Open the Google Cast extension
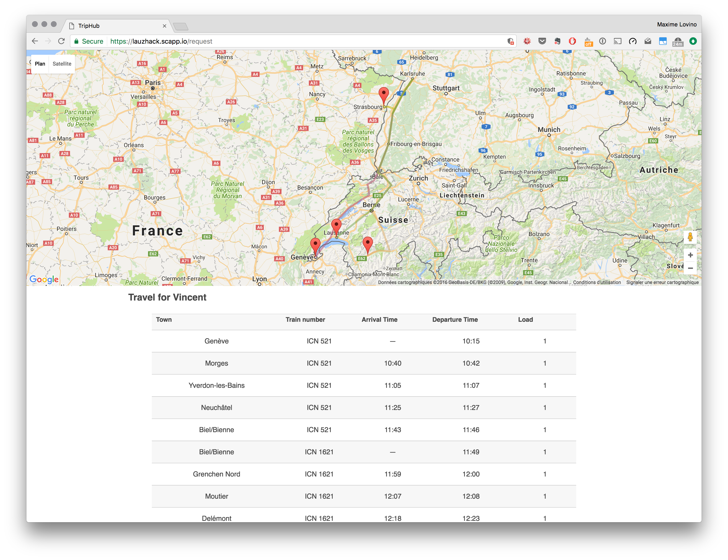The width and height of the screenshot is (728, 560). 617,41
